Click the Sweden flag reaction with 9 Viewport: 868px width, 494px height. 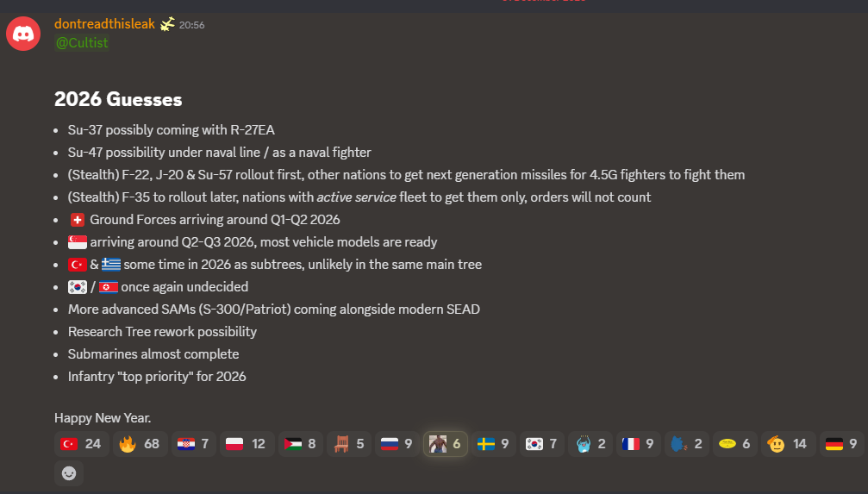494,444
